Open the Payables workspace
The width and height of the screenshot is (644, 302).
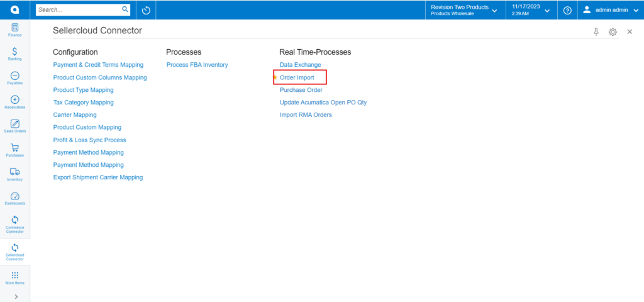click(x=15, y=78)
